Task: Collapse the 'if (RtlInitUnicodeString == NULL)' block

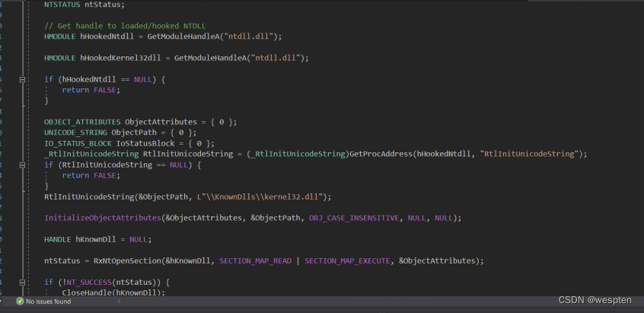Action: (x=22, y=164)
